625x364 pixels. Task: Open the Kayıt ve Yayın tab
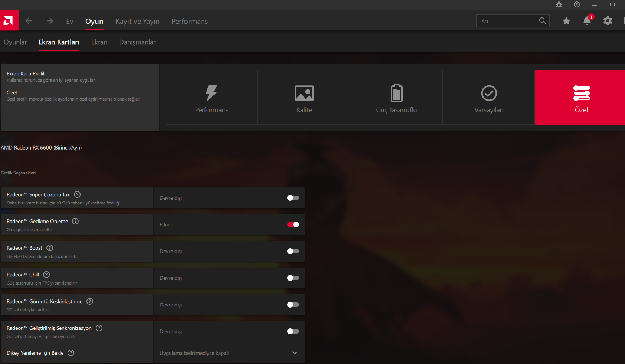tap(137, 21)
